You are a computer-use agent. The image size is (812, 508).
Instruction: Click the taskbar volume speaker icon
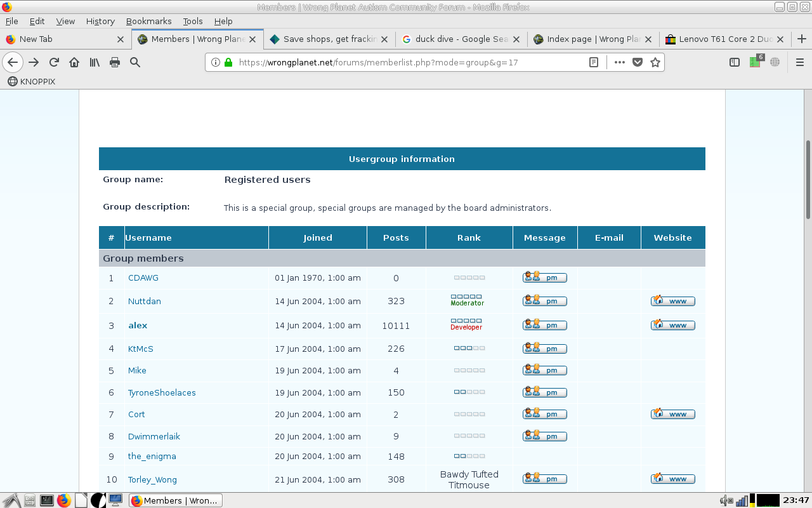[726, 500]
